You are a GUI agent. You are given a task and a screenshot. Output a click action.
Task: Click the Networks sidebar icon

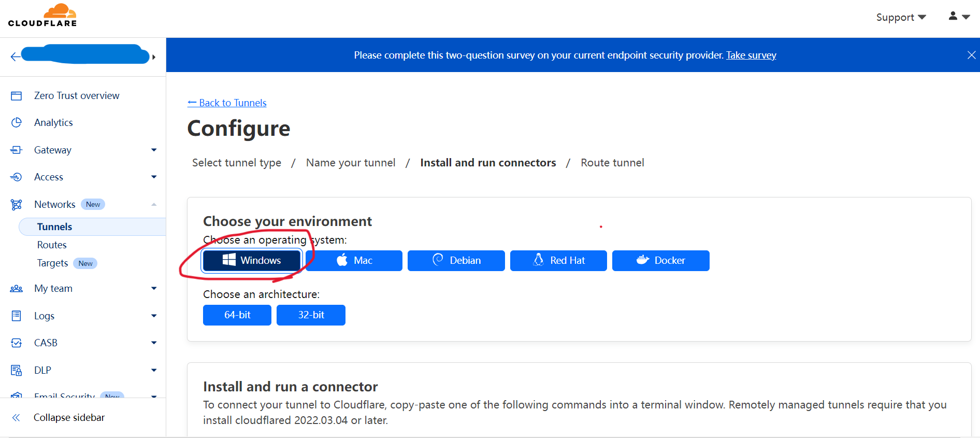[17, 205]
